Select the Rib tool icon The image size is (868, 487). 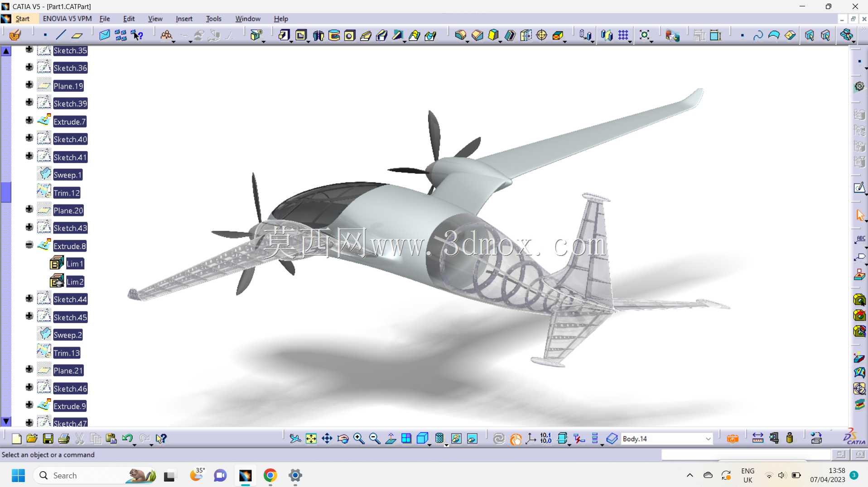(366, 35)
